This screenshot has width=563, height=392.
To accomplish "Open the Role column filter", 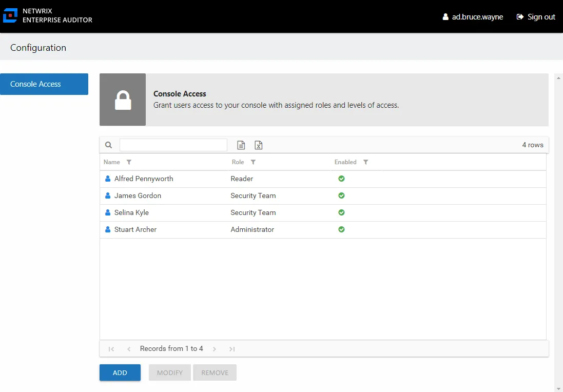I will [x=253, y=162].
